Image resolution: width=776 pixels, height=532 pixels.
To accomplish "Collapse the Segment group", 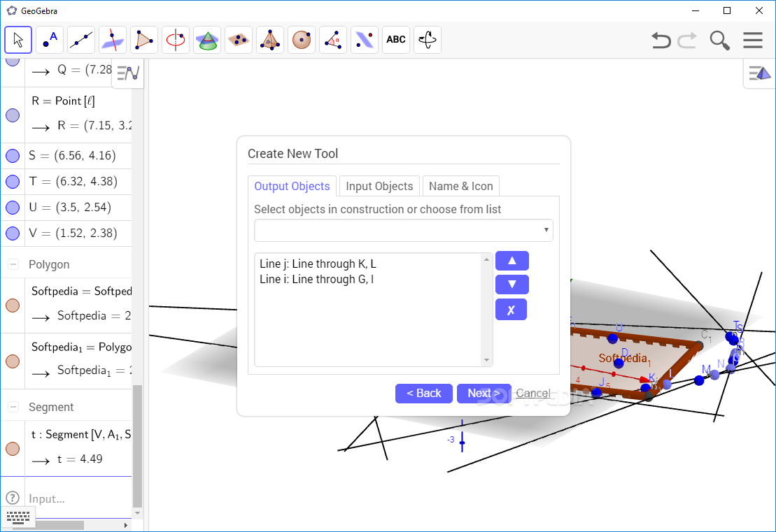I will tap(13, 407).
